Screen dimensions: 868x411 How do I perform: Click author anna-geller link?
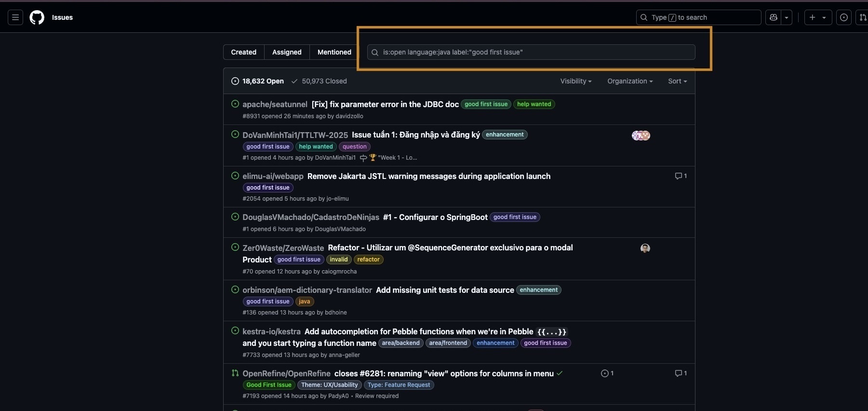[x=344, y=355]
